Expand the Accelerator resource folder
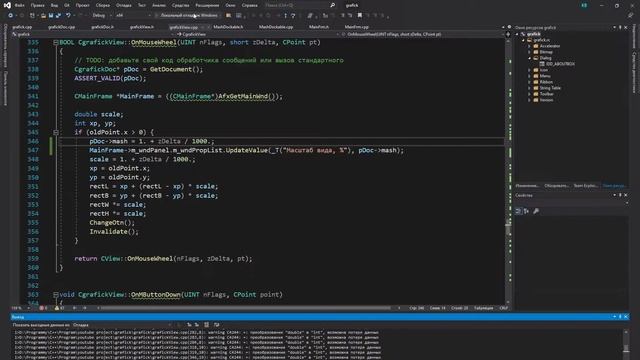This screenshot has width=640, height=360. pyautogui.click(x=529, y=46)
